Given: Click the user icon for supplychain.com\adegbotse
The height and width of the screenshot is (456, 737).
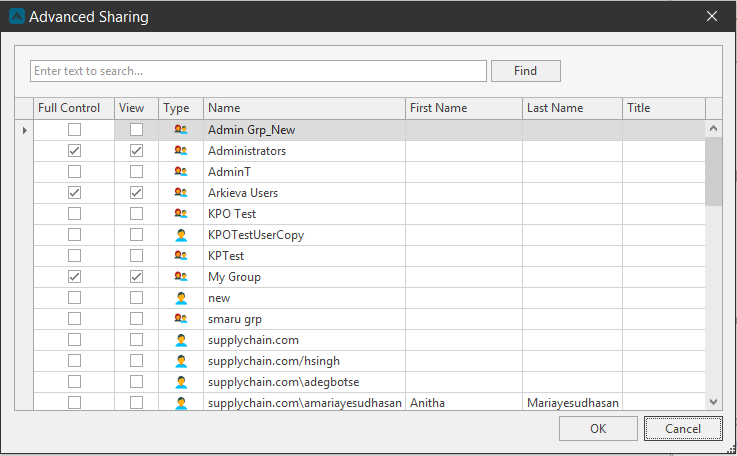Looking at the screenshot, I should point(181,382).
